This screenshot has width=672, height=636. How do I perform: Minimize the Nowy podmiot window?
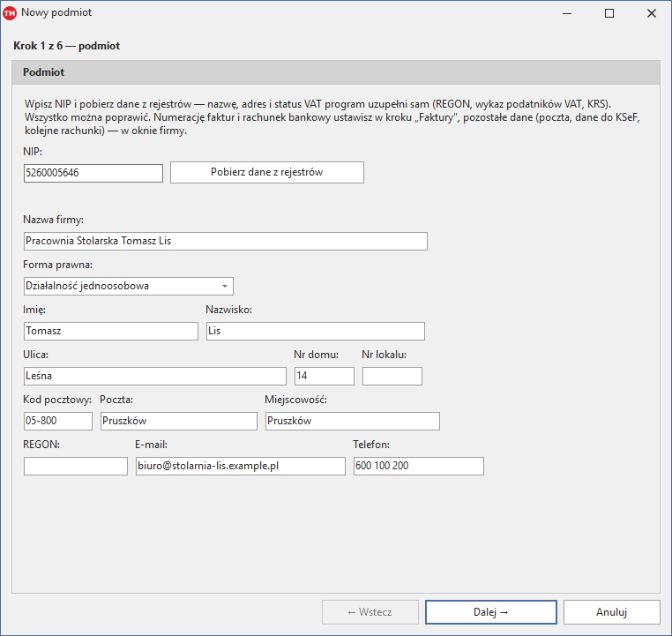click(567, 13)
